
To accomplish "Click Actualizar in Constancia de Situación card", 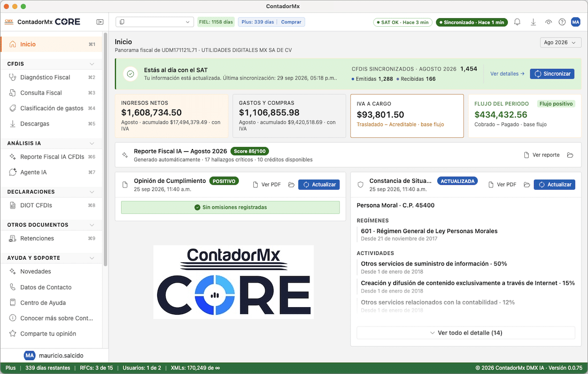I will (x=554, y=185).
